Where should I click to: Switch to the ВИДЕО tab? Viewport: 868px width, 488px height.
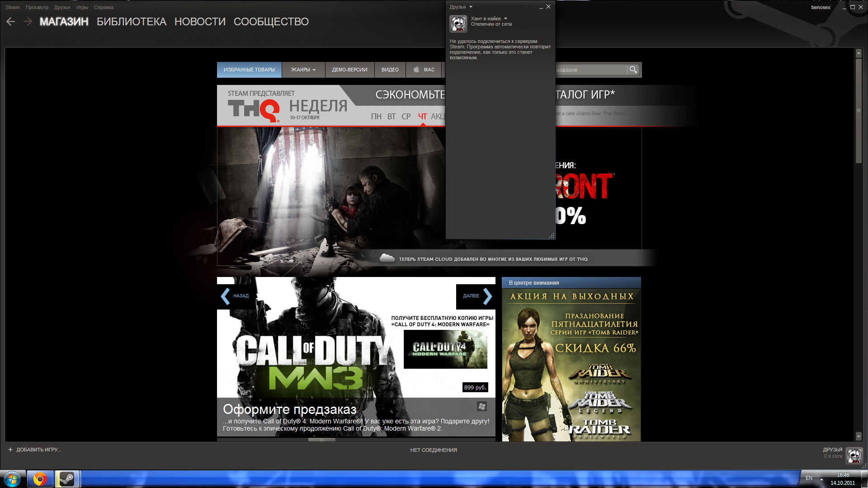click(390, 70)
